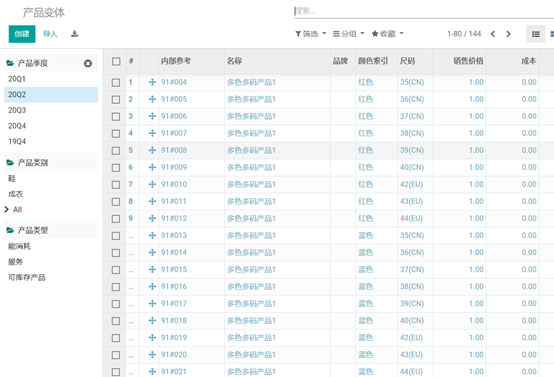The image size is (554, 377).
Task: Click drag handle icon for row 91#017
Action: tap(152, 304)
